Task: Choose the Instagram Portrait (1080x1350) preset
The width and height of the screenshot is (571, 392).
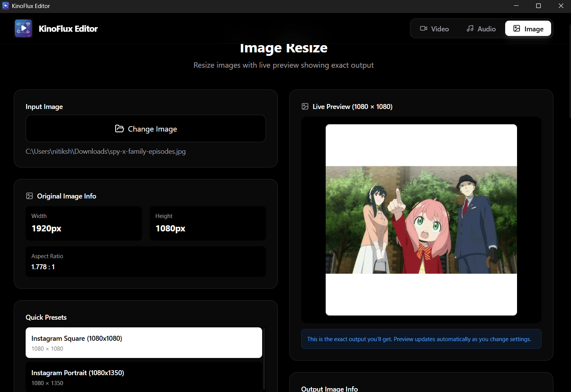Action: 144,377
